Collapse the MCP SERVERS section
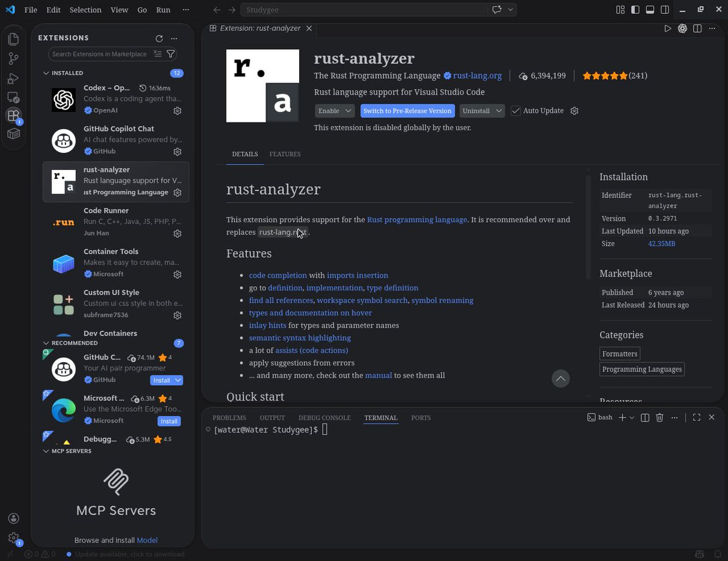Image resolution: width=728 pixels, height=561 pixels. coord(45,451)
